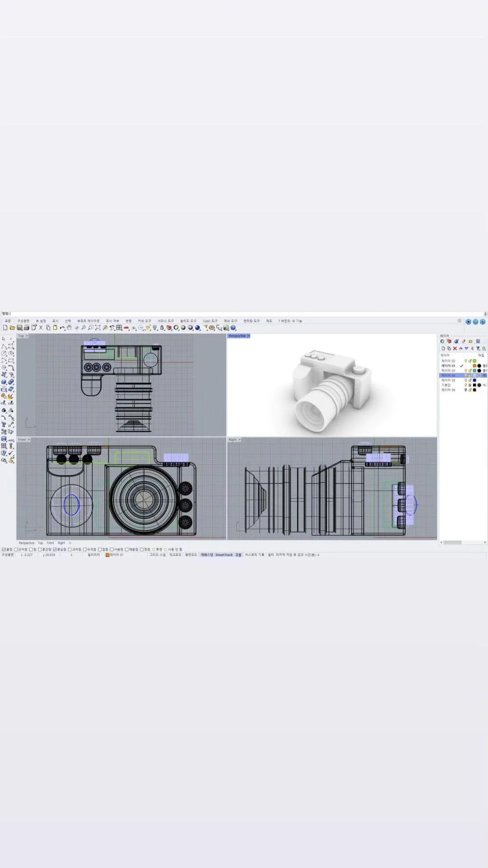Click New Layer icon in layer panel
The image size is (488, 868).
coord(443,349)
